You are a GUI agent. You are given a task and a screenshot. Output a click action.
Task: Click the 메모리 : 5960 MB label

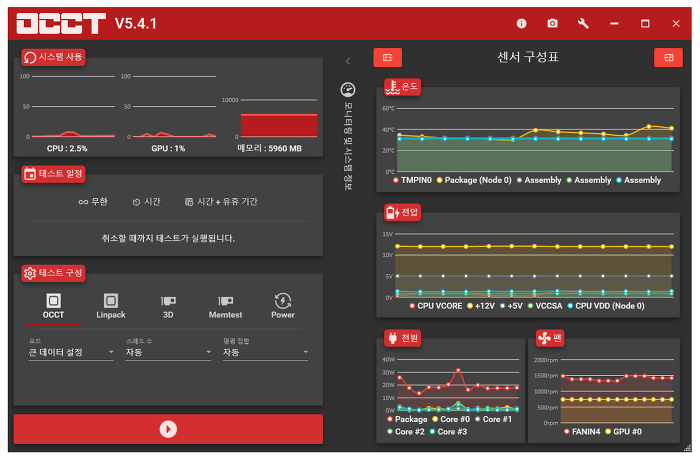tap(270, 148)
